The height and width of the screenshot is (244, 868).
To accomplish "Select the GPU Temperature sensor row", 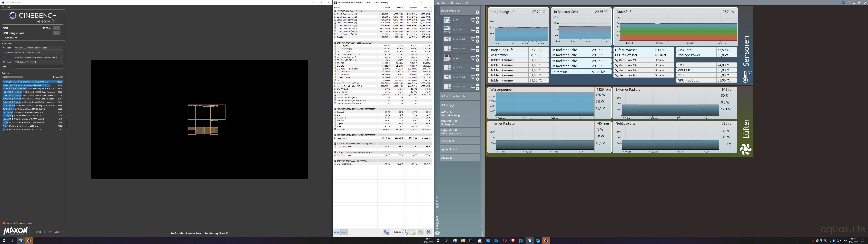I will pos(382,164).
